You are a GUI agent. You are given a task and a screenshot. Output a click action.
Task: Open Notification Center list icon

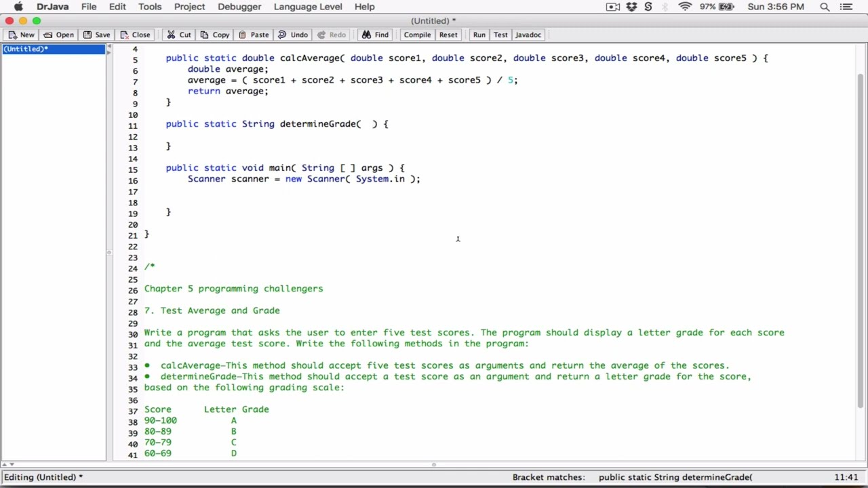click(845, 7)
